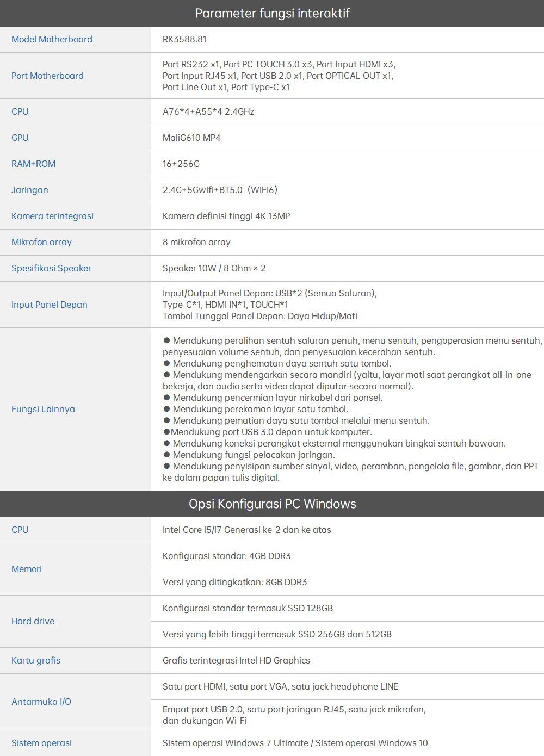Image resolution: width=544 pixels, height=756 pixels.
Task: Select the "Memori" row label
Action: [x=27, y=569]
